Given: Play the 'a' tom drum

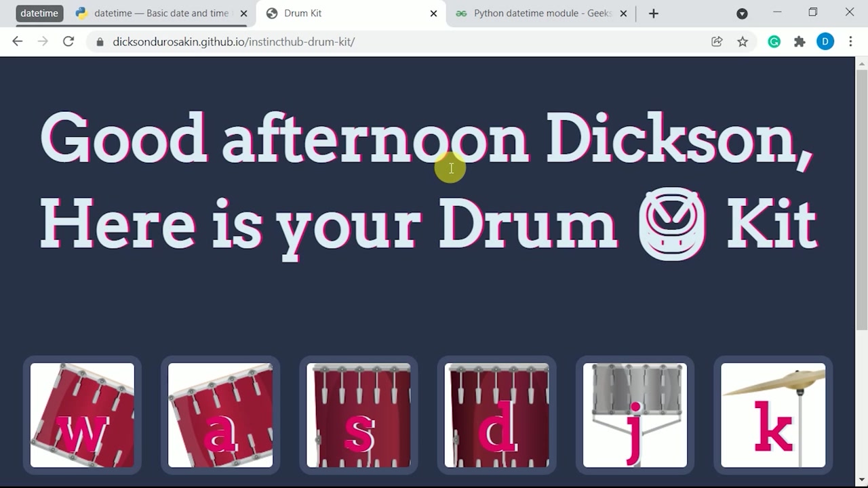Looking at the screenshot, I should [x=220, y=415].
